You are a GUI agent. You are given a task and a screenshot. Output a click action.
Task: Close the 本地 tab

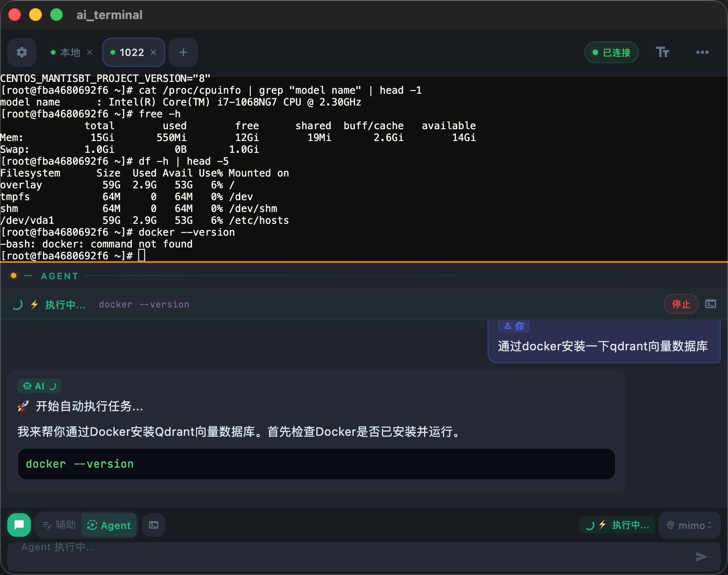pos(90,52)
